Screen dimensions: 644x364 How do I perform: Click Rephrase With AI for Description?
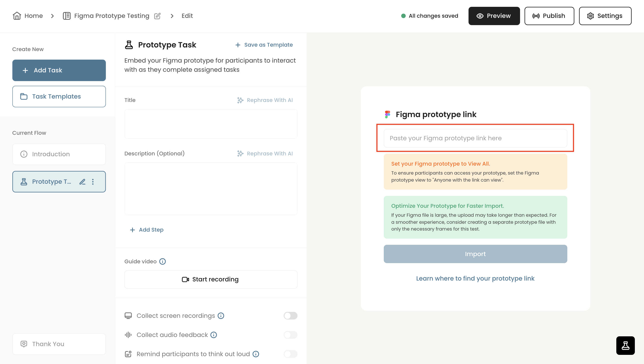coord(265,153)
